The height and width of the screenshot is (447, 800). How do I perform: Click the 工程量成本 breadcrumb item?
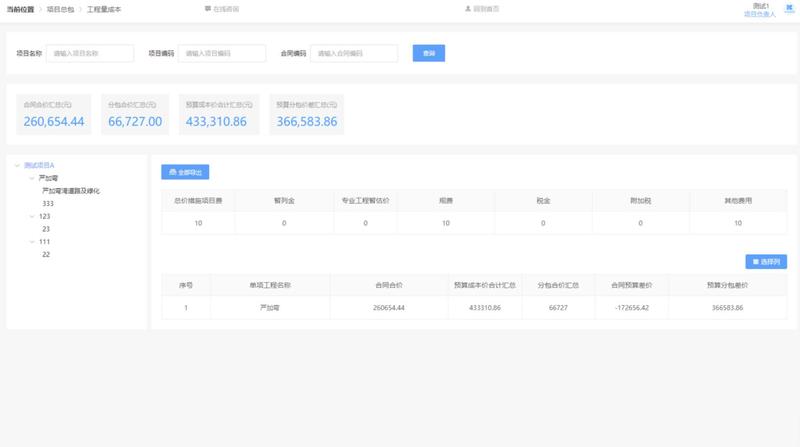coord(104,9)
